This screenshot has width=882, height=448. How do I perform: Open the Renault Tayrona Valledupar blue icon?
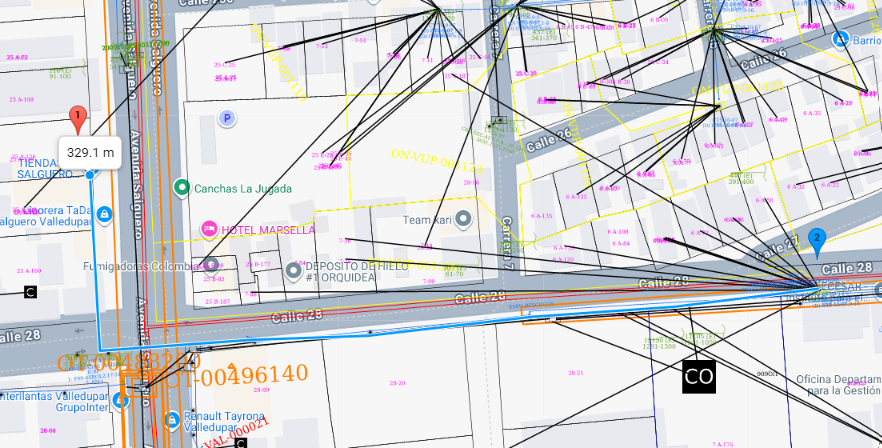(171, 421)
